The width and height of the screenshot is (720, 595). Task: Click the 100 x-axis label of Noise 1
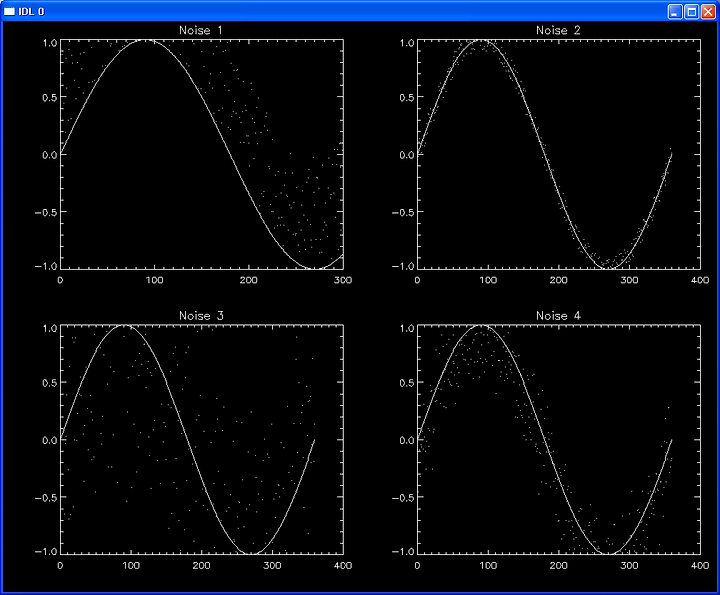[x=154, y=280]
